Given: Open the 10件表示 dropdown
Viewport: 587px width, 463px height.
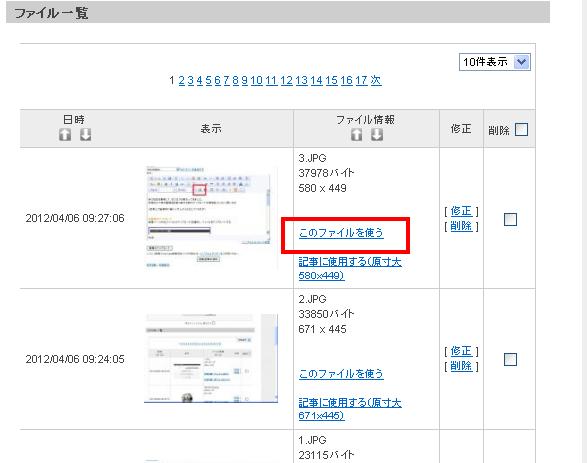Looking at the screenshot, I should point(495,62).
